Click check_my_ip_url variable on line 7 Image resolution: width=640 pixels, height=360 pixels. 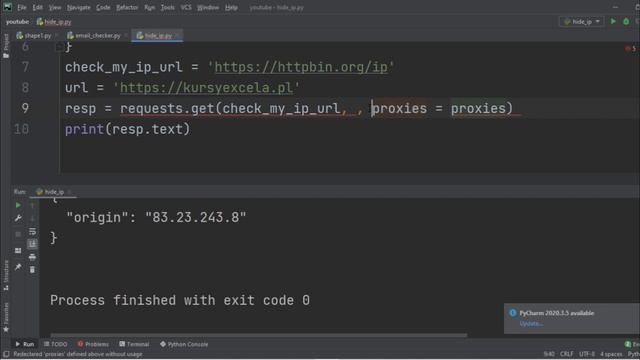pos(124,67)
